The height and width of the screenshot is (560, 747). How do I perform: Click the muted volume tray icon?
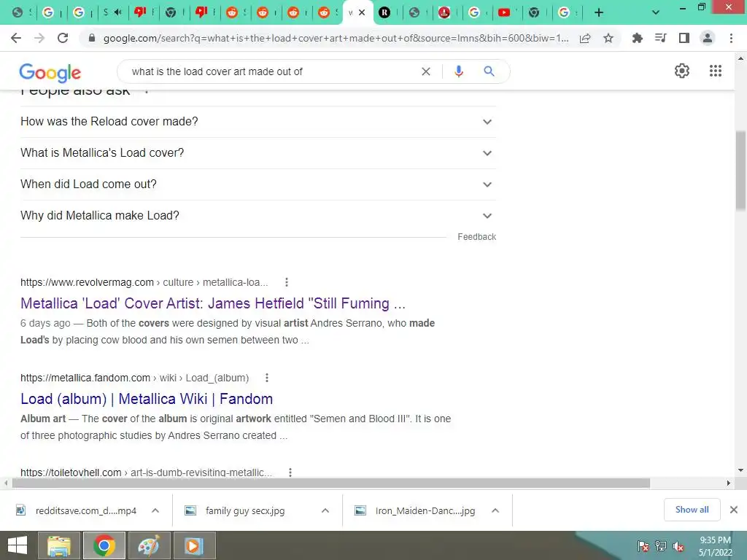tap(678, 546)
